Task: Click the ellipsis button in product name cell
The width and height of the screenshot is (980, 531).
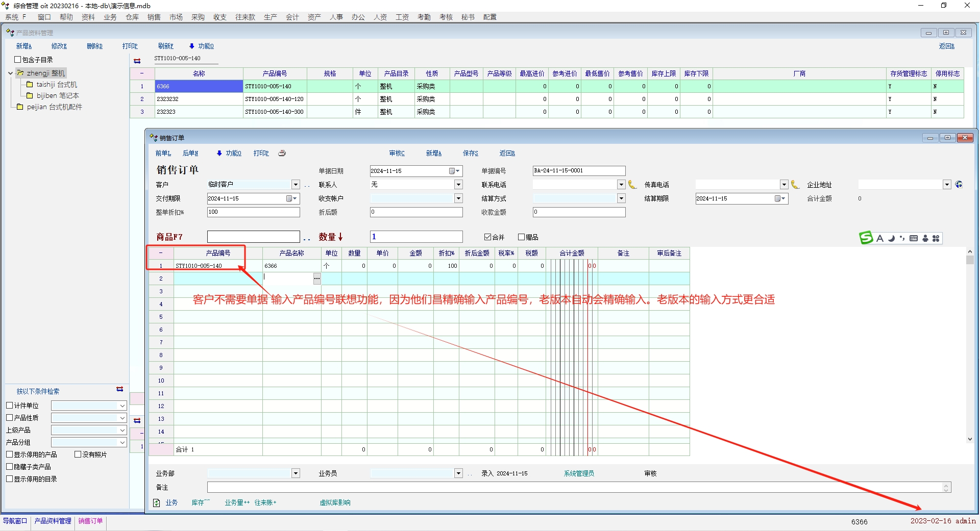Action: pos(317,279)
